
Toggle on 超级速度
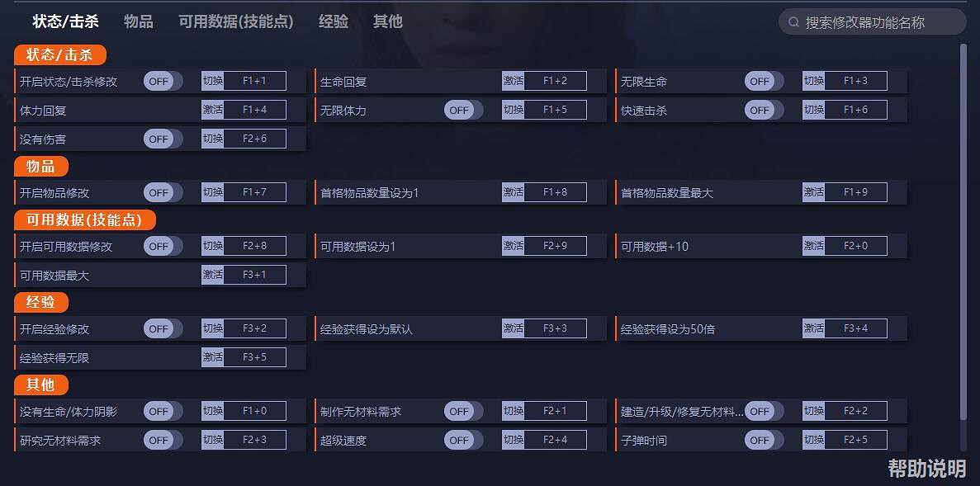click(463, 439)
